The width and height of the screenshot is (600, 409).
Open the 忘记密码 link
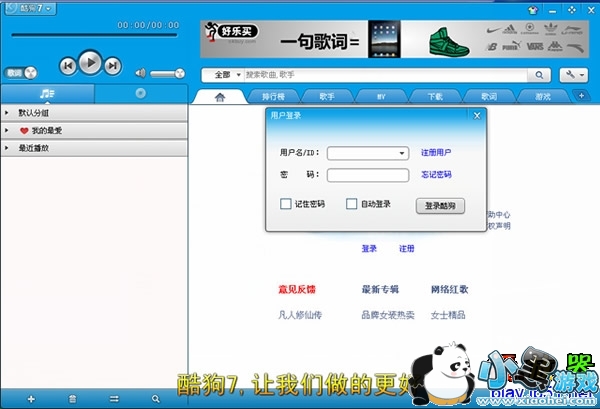click(x=436, y=174)
